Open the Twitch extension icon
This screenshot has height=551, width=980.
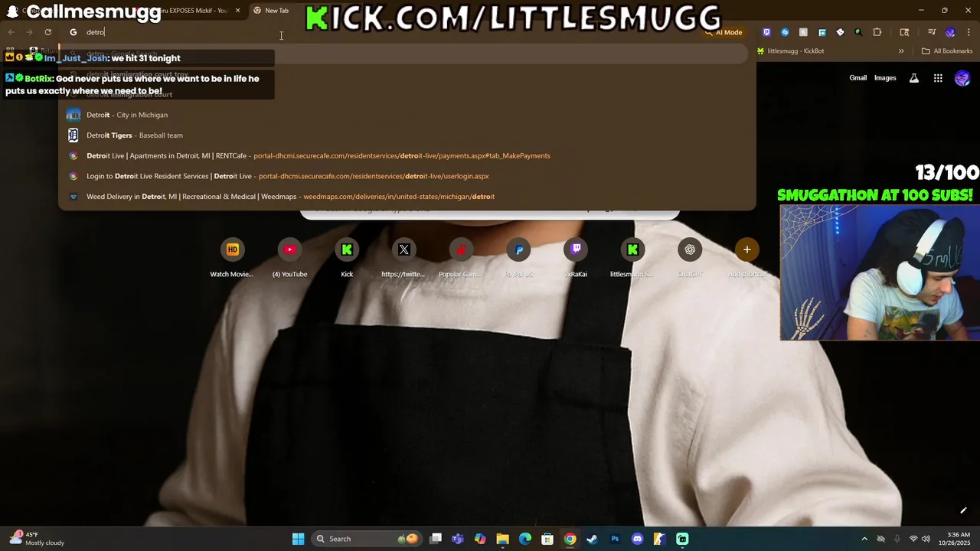(x=766, y=32)
